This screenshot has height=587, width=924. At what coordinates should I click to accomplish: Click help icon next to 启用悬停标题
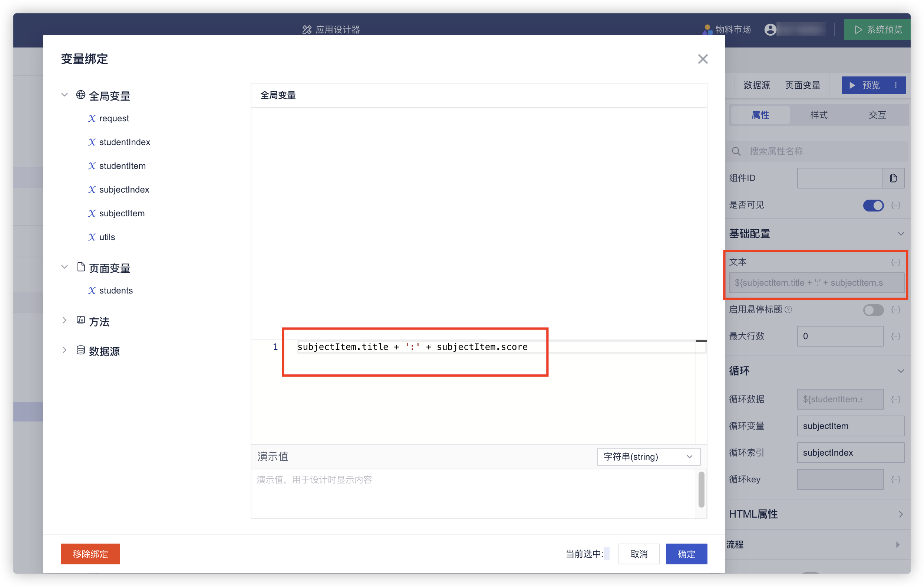788,309
